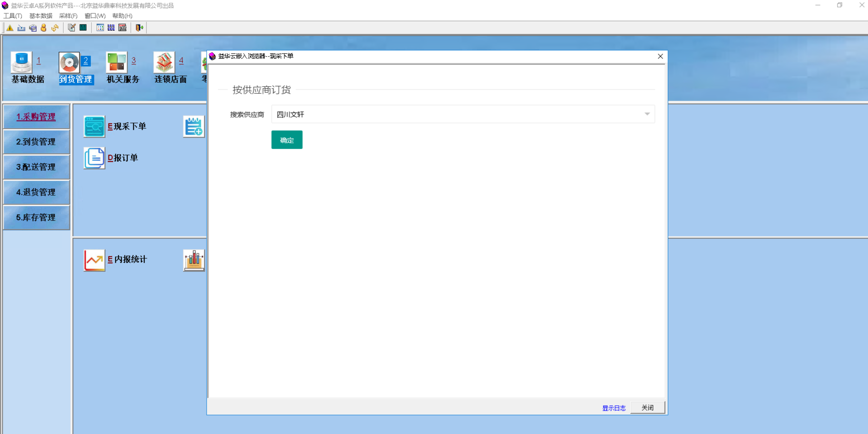Expand the 搜索供应商 dropdown arrow

click(647, 114)
